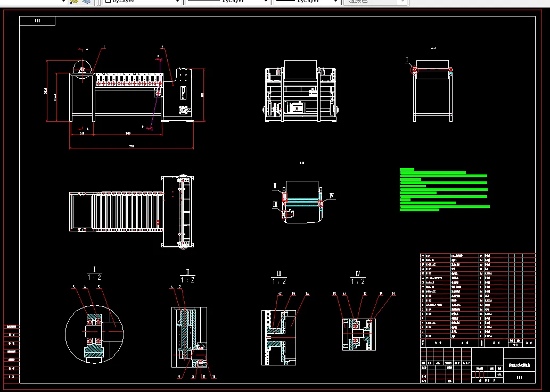Click detail marker IV on B-B section
The image size is (550, 392).
point(332,196)
